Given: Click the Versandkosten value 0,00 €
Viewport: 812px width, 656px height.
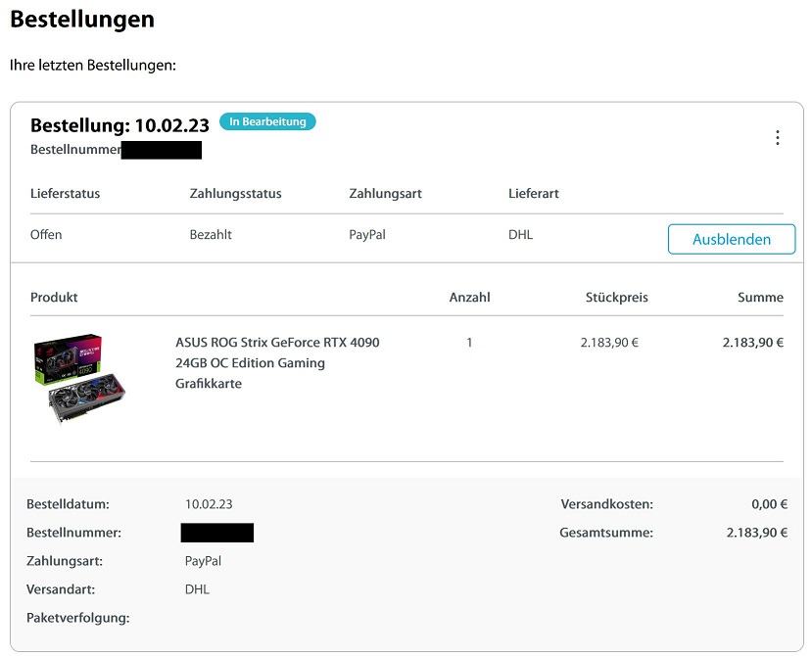Looking at the screenshot, I should click(769, 504).
